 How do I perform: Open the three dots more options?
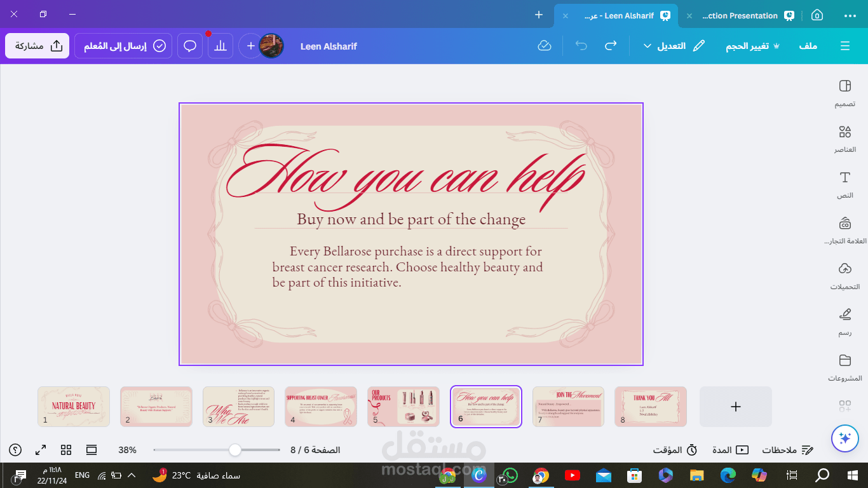pyautogui.click(x=850, y=15)
